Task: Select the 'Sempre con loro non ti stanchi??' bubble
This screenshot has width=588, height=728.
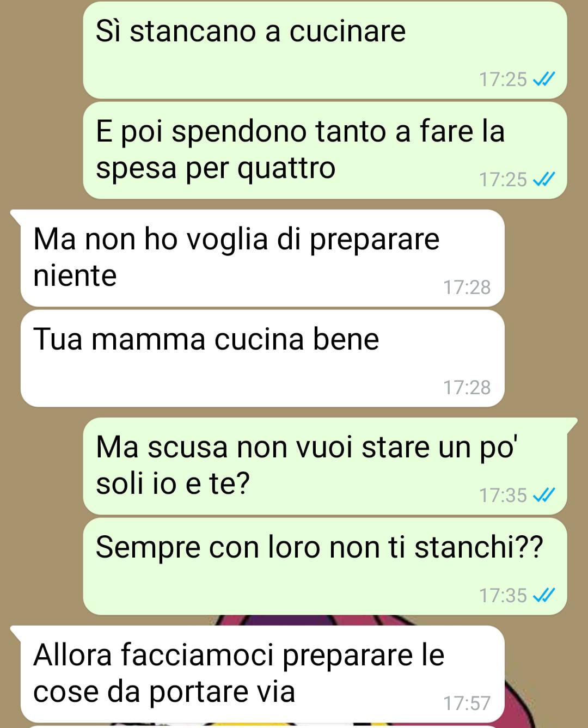Action: tap(324, 566)
